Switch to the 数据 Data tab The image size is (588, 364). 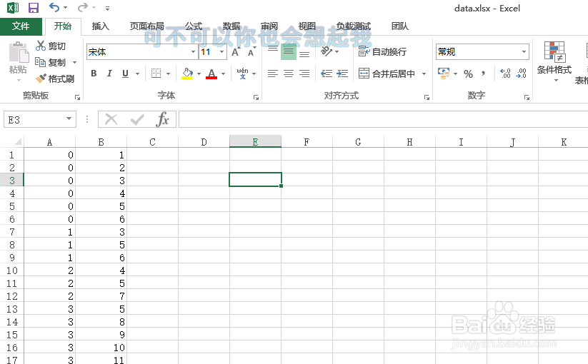(231, 26)
